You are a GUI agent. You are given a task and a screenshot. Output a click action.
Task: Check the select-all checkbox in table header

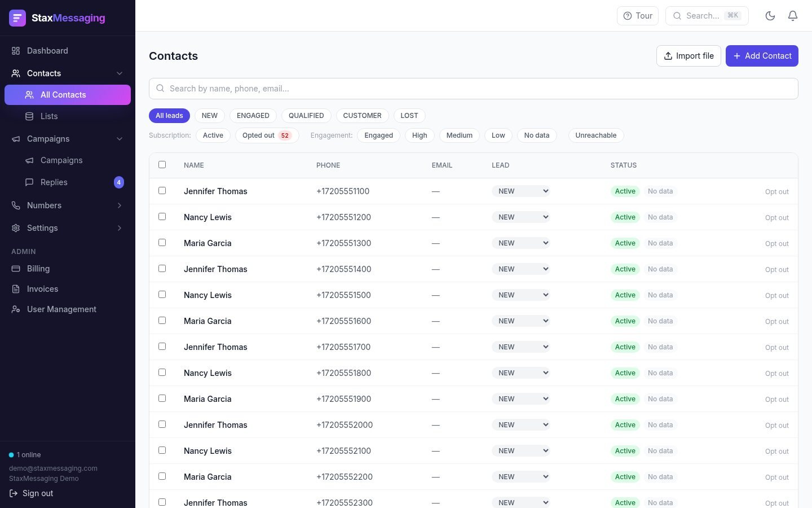pyautogui.click(x=162, y=165)
